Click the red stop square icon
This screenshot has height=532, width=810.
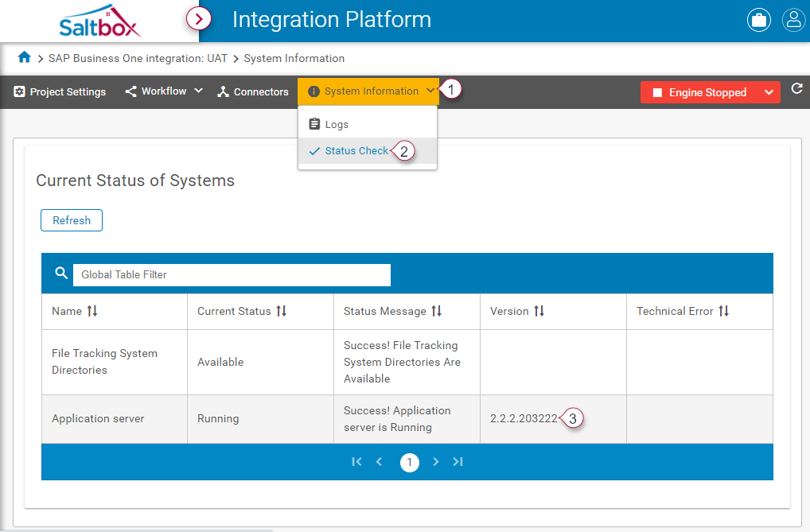click(x=657, y=92)
